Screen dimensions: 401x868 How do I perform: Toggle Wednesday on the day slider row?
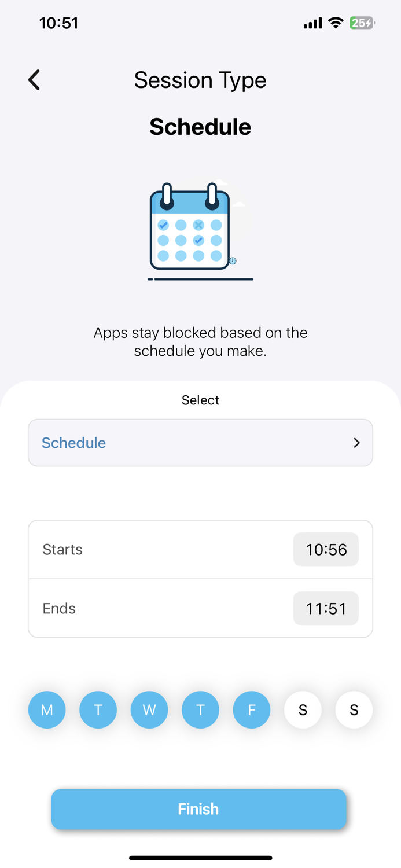point(149,709)
